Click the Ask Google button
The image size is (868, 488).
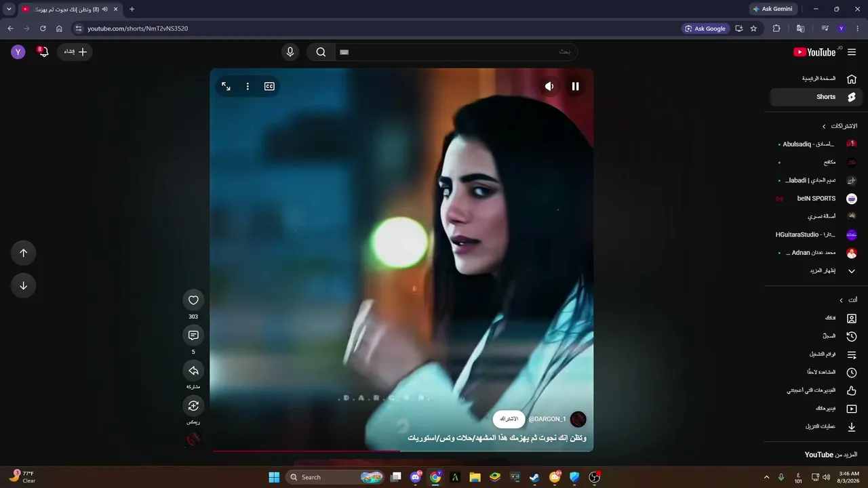(705, 28)
